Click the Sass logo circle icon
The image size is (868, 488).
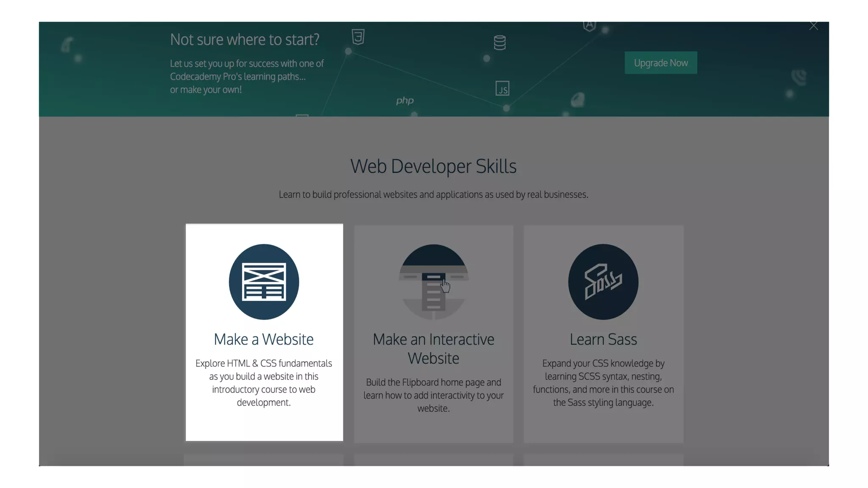point(603,282)
